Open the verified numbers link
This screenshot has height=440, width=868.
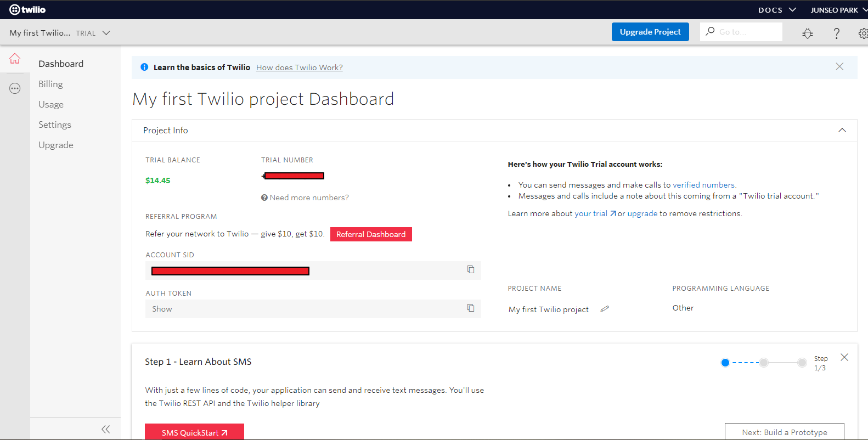point(704,185)
